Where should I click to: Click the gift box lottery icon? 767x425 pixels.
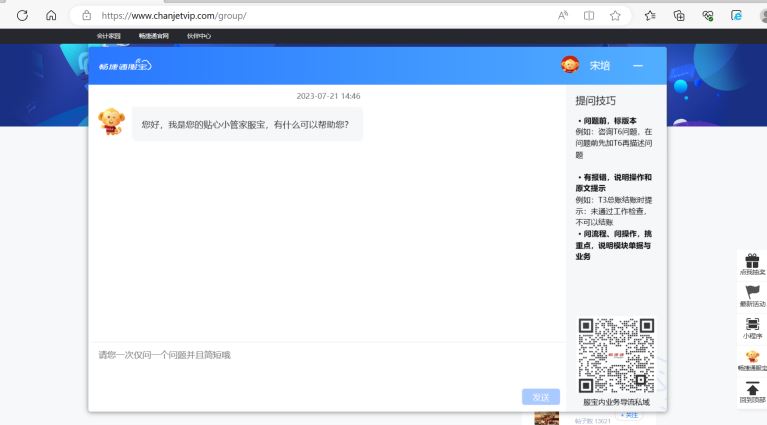click(x=752, y=260)
